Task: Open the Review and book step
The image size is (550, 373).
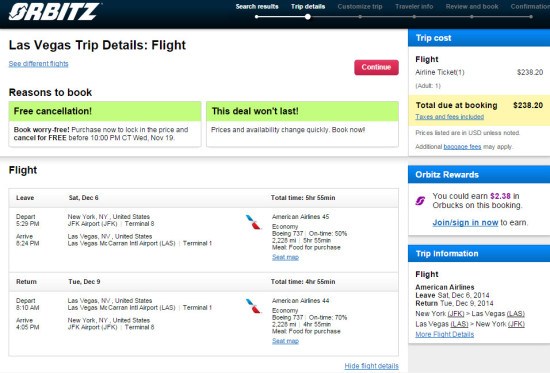Action: tap(472, 6)
